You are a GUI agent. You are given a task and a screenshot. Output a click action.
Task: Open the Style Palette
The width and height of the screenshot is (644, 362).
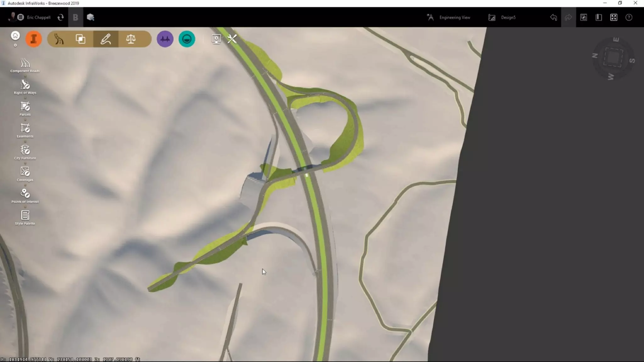(x=25, y=215)
